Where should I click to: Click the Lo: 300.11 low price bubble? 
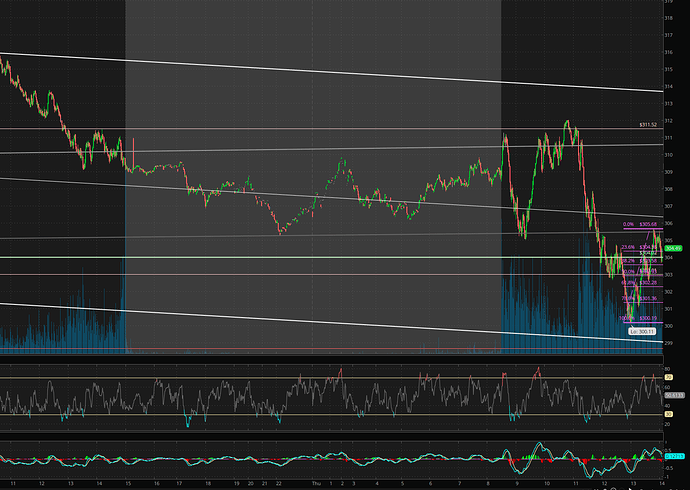pyautogui.click(x=642, y=332)
